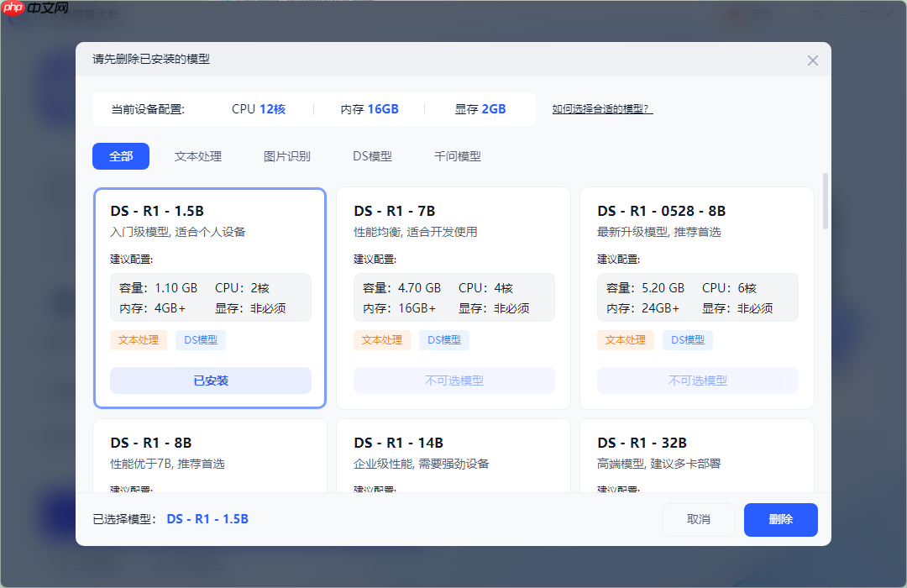Image resolution: width=907 pixels, height=588 pixels.
Task: Select the 全部 filter tab
Action: coord(120,156)
